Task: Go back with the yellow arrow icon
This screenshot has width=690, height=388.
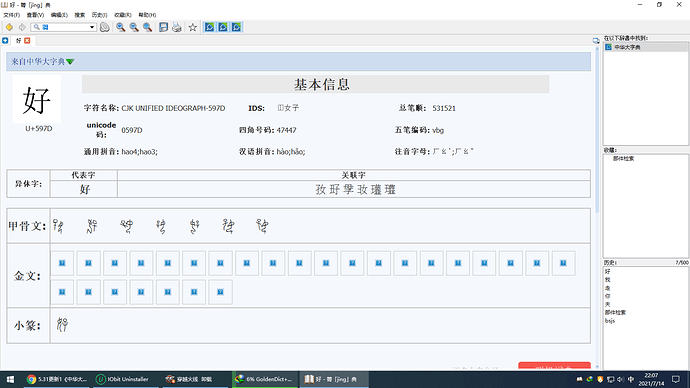Action: pyautogui.click(x=9, y=27)
